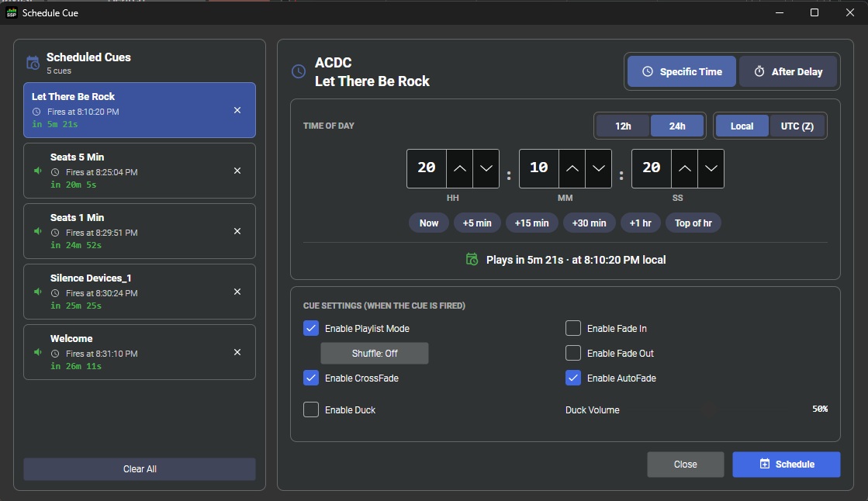Maximize the Schedule Cue window
This screenshot has height=501, width=868.
coord(814,12)
